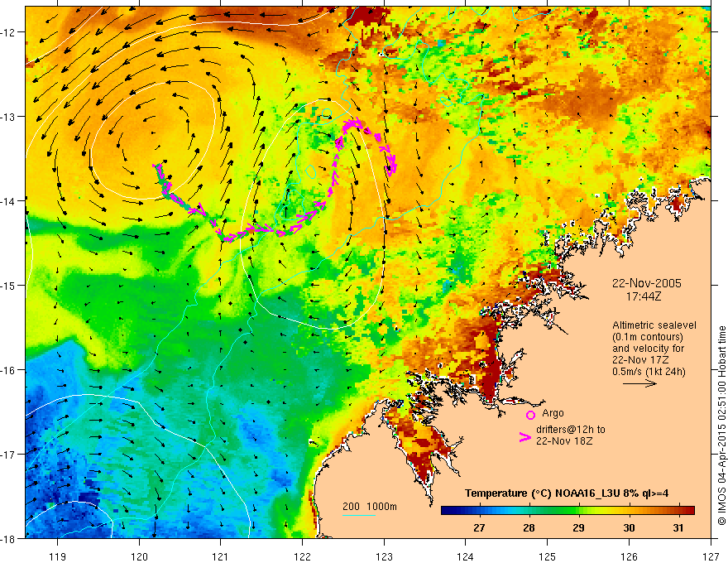Viewport: 728px width, 563px height.
Task: Click longitude axis label '125'
Action: tap(548, 556)
